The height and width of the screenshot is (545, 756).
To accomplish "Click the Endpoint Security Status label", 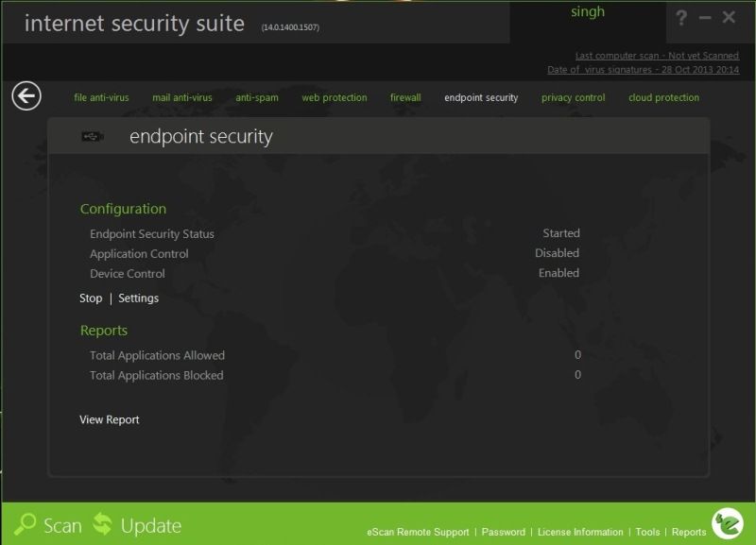I will pos(152,234).
